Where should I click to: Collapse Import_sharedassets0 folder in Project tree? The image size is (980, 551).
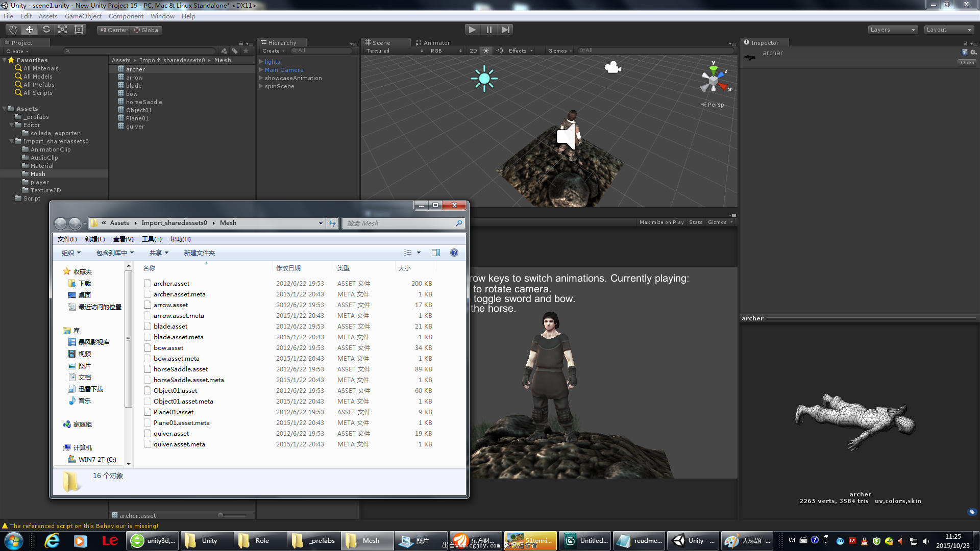tap(11, 141)
